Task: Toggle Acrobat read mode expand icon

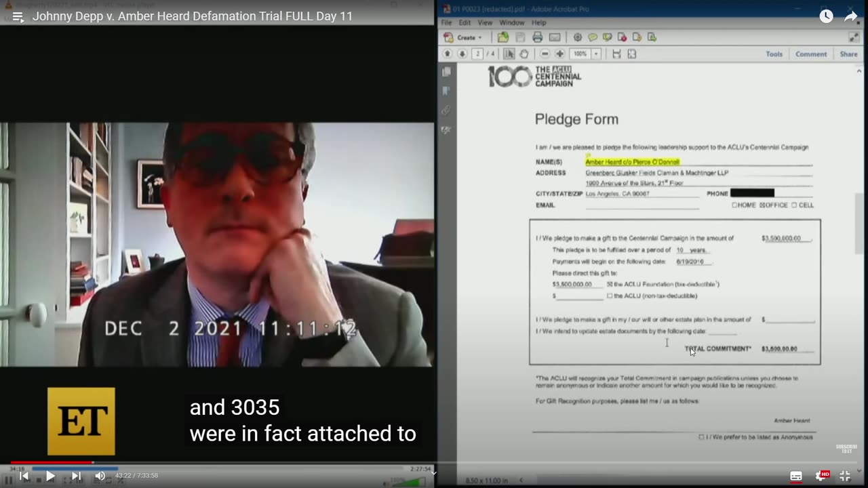Action: click(x=854, y=37)
